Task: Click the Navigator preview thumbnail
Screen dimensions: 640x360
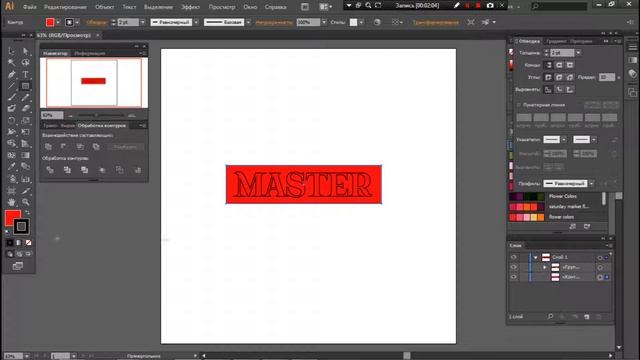Action: coord(94,82)
